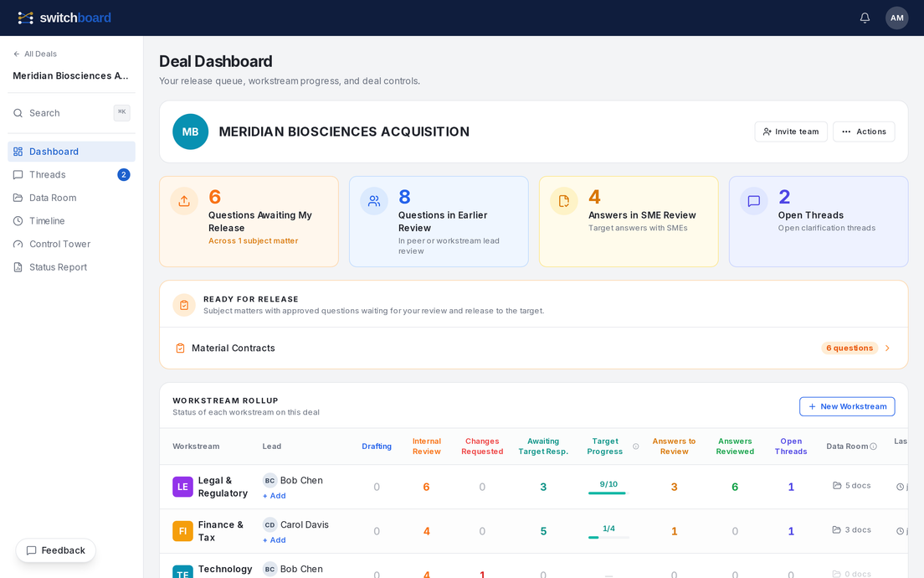
Task: Click the LE Legal & Regulatory badge
Action: [182, 488]
